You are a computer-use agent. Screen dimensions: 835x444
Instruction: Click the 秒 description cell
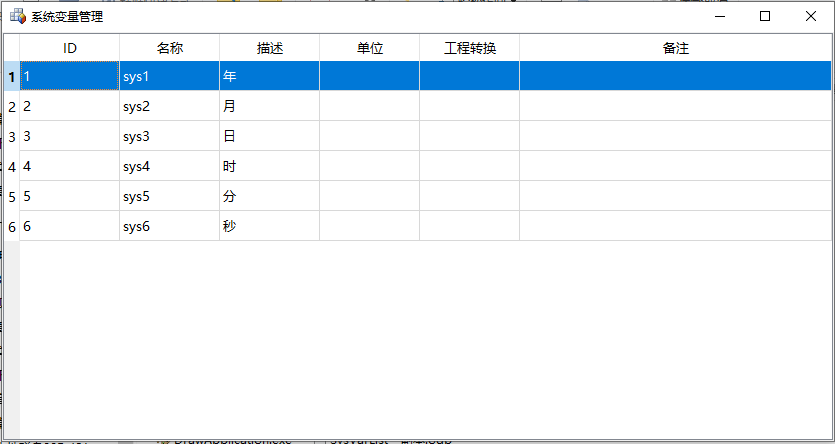coord(270,226)
